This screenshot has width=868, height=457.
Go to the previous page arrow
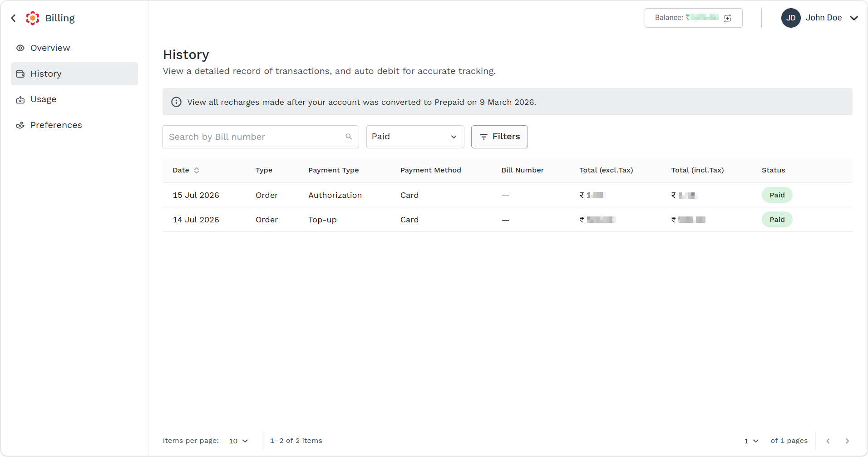[x=828, y=441]
